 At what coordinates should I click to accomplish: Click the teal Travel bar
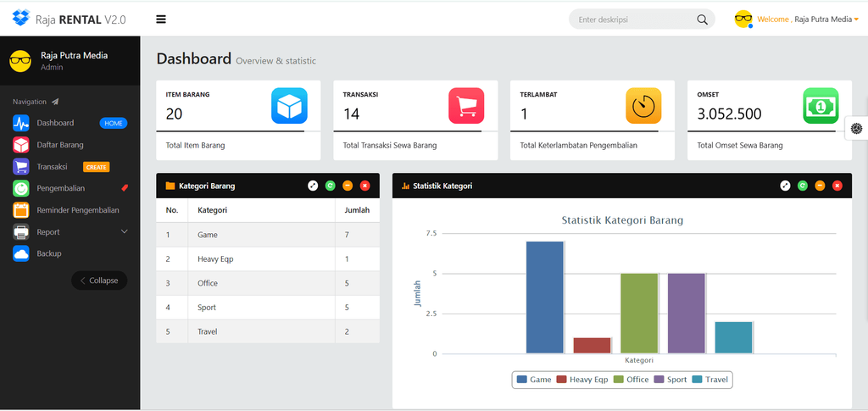click(733, 337)
